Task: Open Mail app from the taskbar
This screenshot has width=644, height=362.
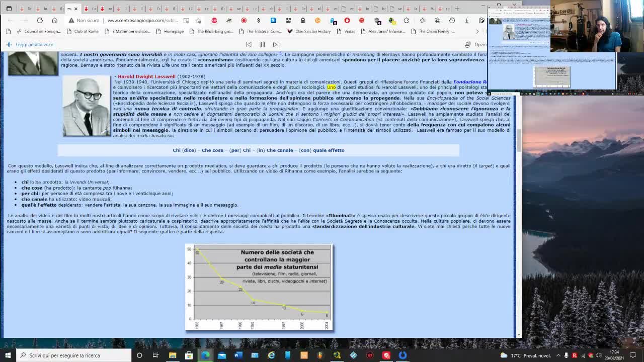Action: [x=222, y=355]
